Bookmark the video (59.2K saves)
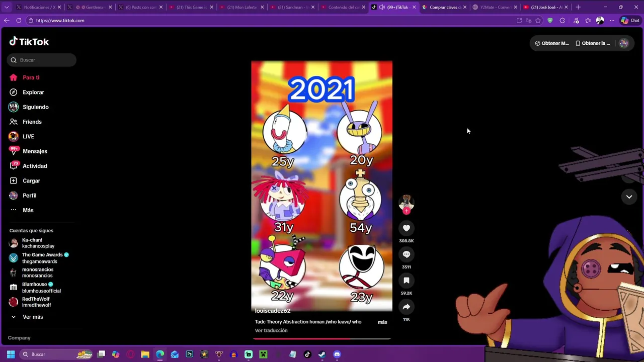The image size is (644, 362). pyautogui.click(x=407, y=281)
